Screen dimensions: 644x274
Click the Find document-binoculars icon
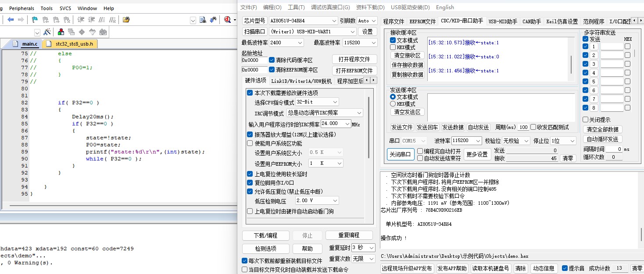pos(203,20)
